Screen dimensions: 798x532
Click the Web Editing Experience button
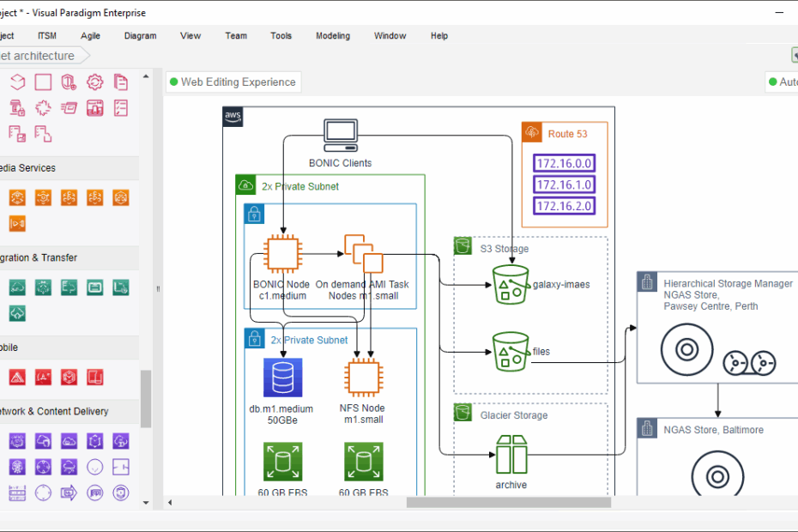233,82
